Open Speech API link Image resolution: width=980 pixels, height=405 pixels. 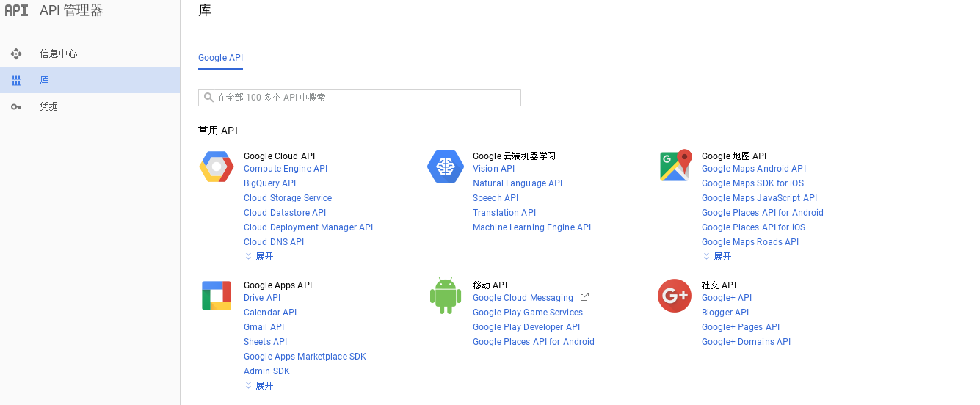click(496, 198)
